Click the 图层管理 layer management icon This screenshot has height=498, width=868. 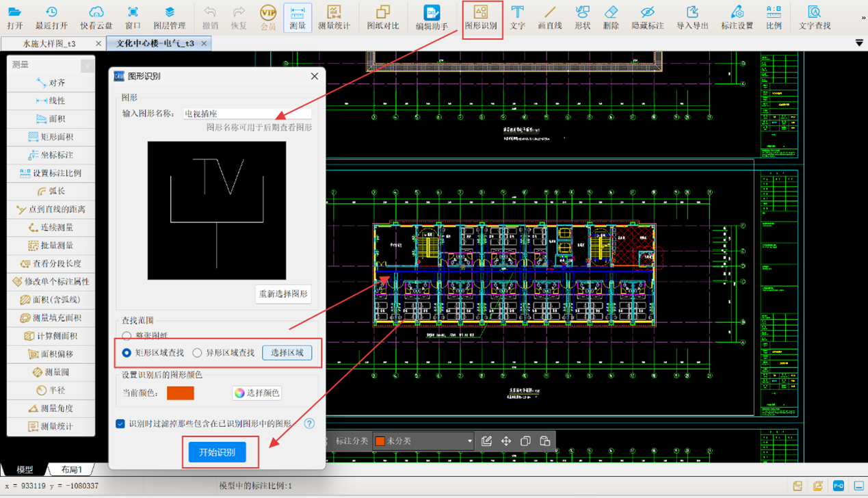(169, 17)
